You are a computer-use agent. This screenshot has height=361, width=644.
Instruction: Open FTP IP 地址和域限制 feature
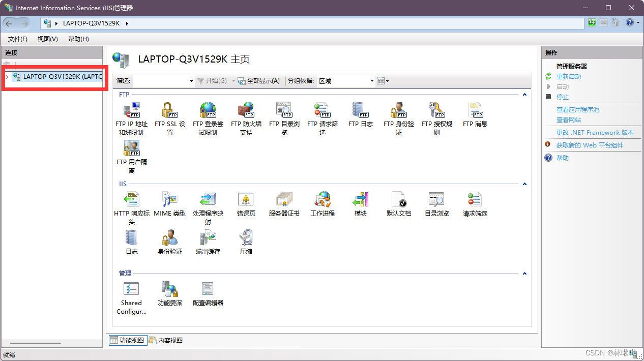coord(131,118)
